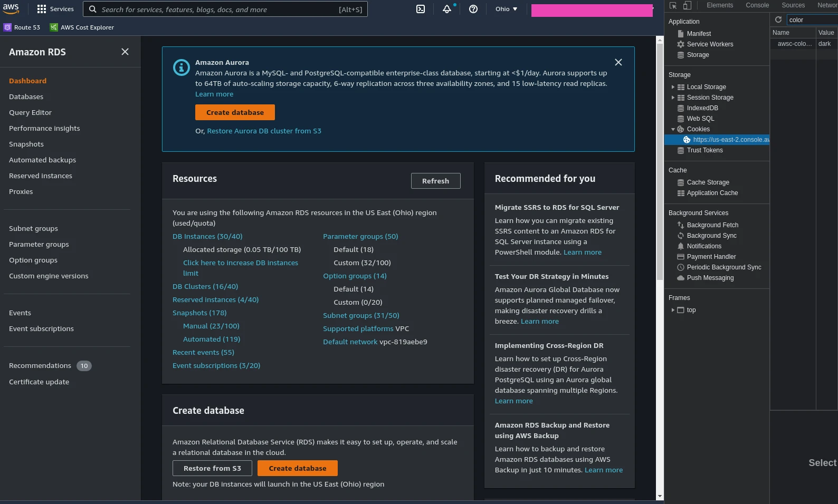Open Background Fetch service
Screen dimensions: 838x504
click(x=712, y=225)
